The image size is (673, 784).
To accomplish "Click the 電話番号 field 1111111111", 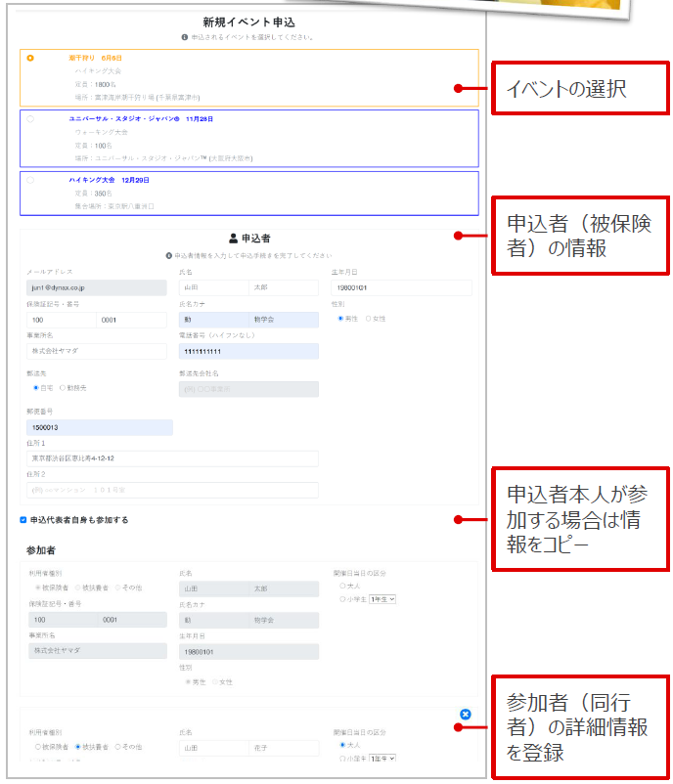I will tap(248, 352).
